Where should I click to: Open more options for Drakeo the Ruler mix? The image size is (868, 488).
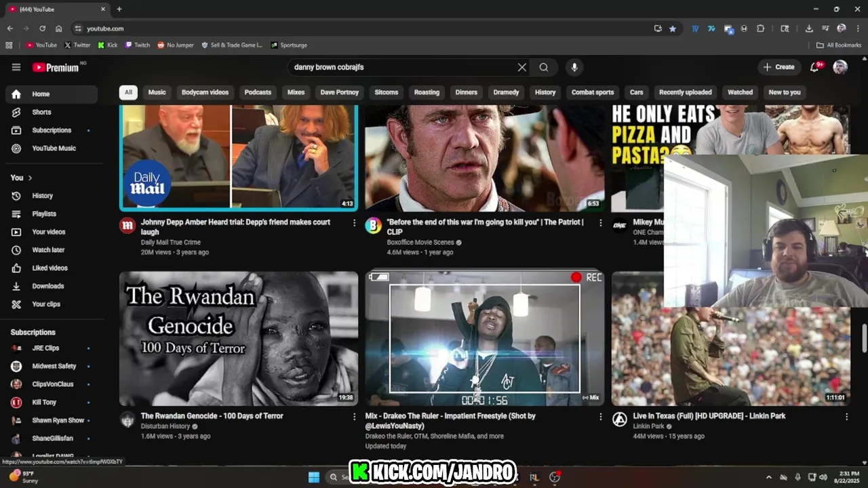600,417
